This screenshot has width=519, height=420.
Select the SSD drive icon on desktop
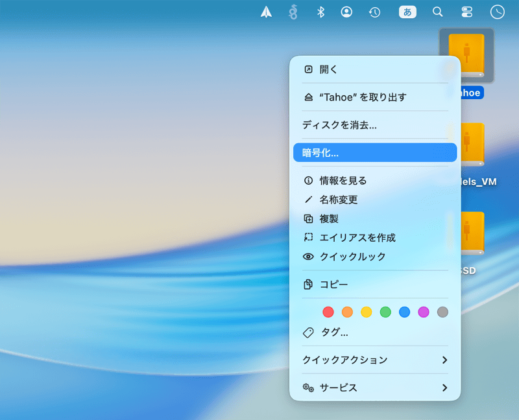point(473,233)
